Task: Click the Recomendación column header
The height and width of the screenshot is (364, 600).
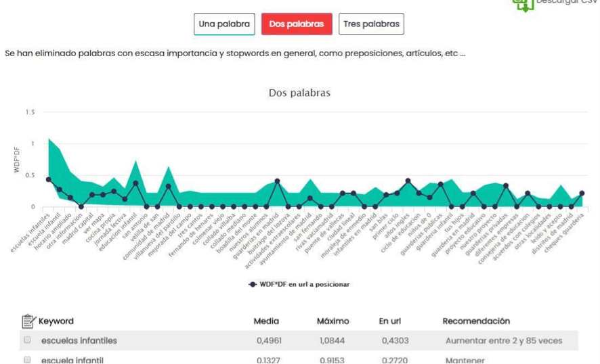Action: point(476,321)
